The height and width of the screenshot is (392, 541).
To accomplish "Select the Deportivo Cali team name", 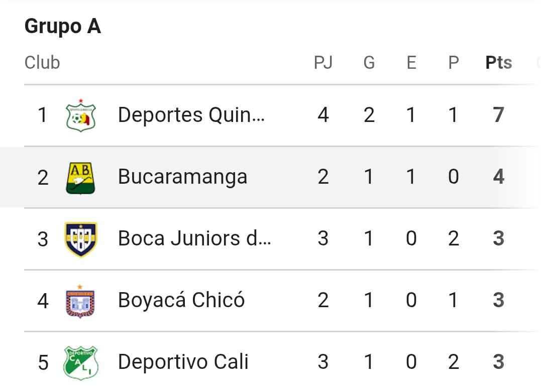I will (183, 362).
